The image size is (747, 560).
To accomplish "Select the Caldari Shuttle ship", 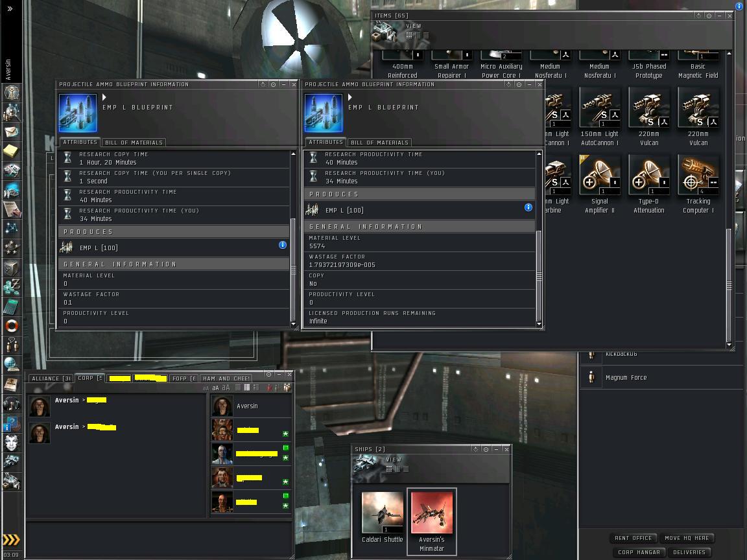I will 382,517.
